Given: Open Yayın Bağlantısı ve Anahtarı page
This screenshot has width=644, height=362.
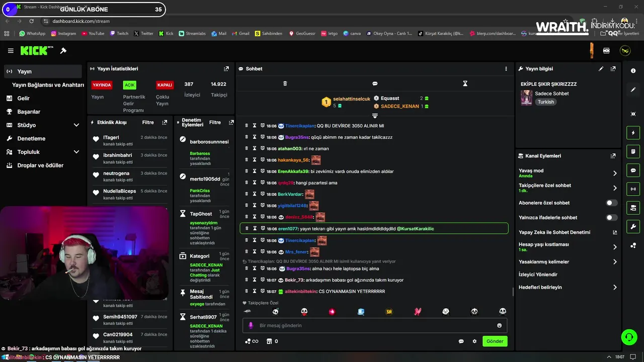Looking at the screenshot, I should click(48, 85).
